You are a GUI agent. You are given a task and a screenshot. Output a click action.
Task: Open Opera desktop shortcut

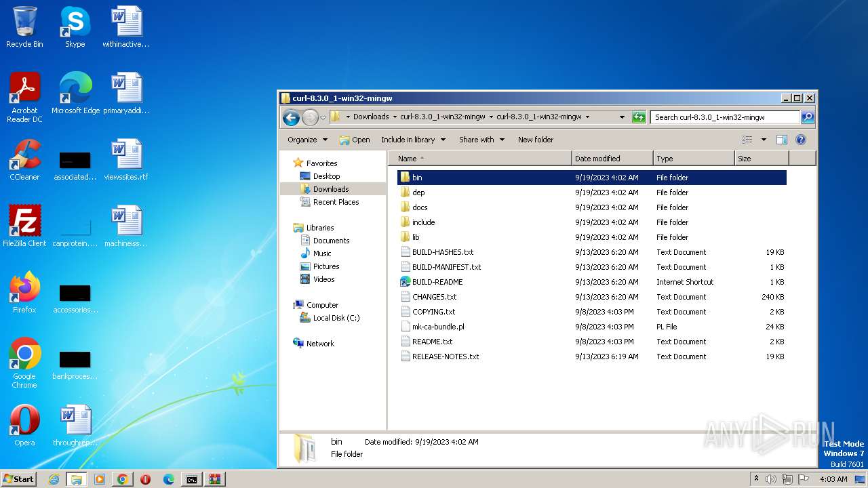(x=24, y=426)
